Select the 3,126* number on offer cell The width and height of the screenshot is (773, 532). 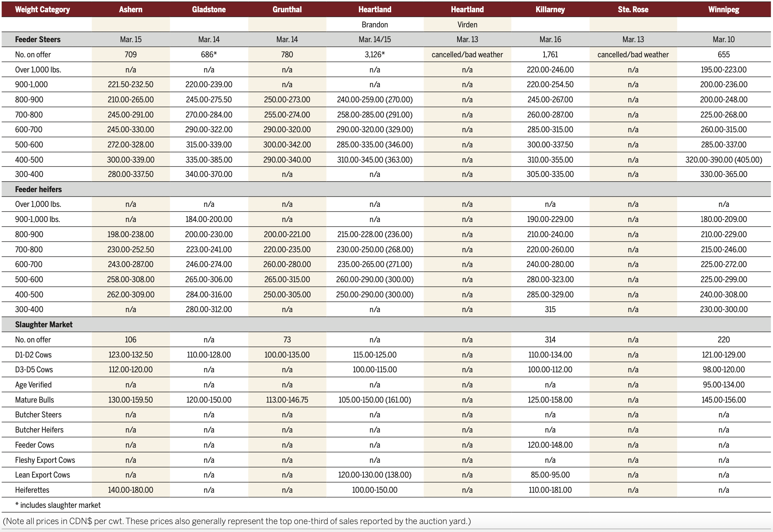pos(375,54)
